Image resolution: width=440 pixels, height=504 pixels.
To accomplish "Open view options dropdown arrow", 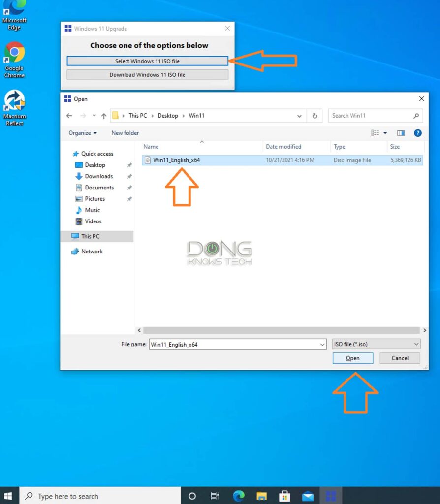I will point(385,133).
